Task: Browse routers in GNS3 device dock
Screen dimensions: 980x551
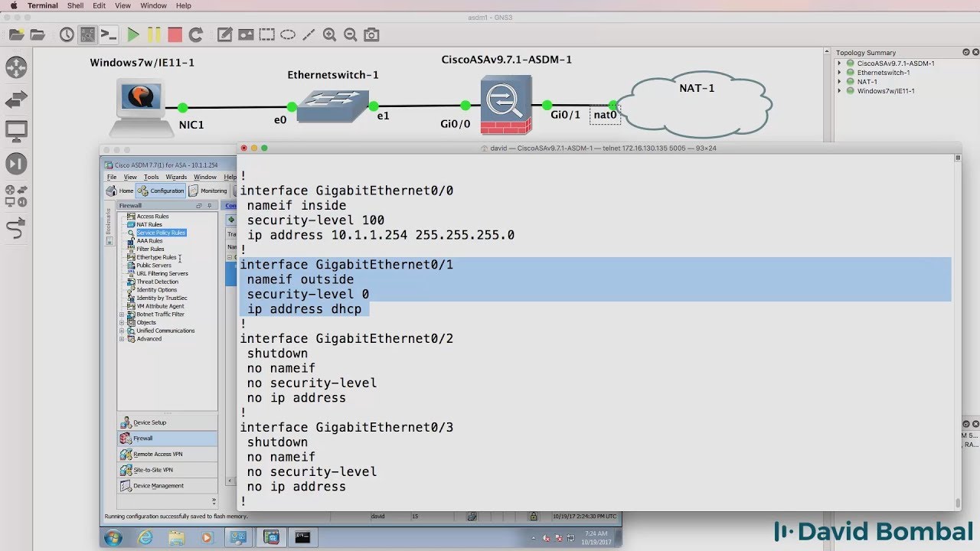Action: 16,67
